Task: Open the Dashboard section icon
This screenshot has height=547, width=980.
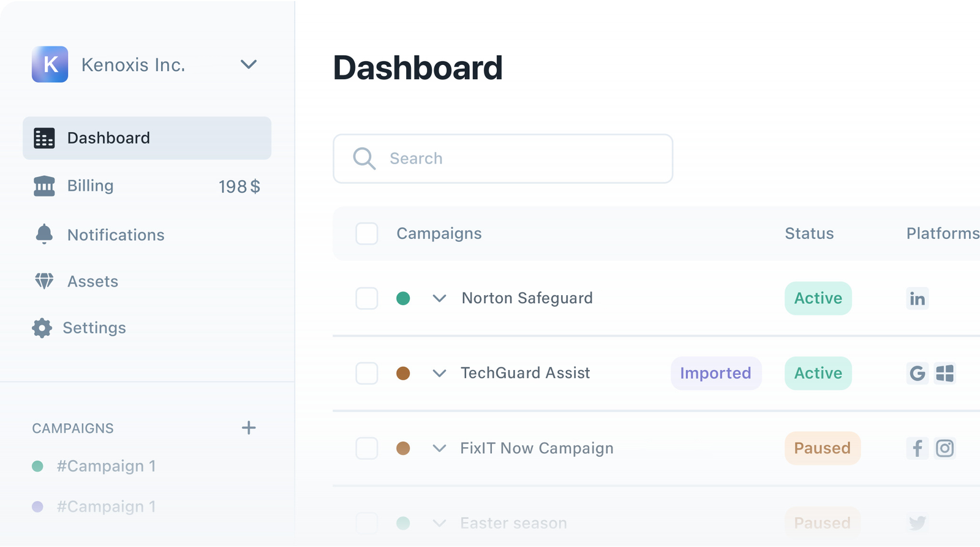Action: click(x=43, y=138)
